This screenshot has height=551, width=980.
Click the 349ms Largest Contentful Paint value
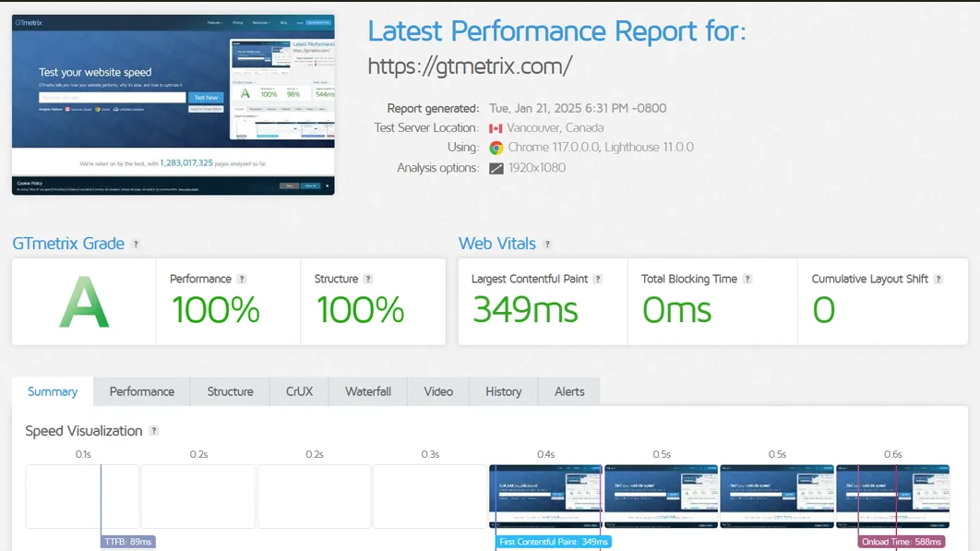525,309
